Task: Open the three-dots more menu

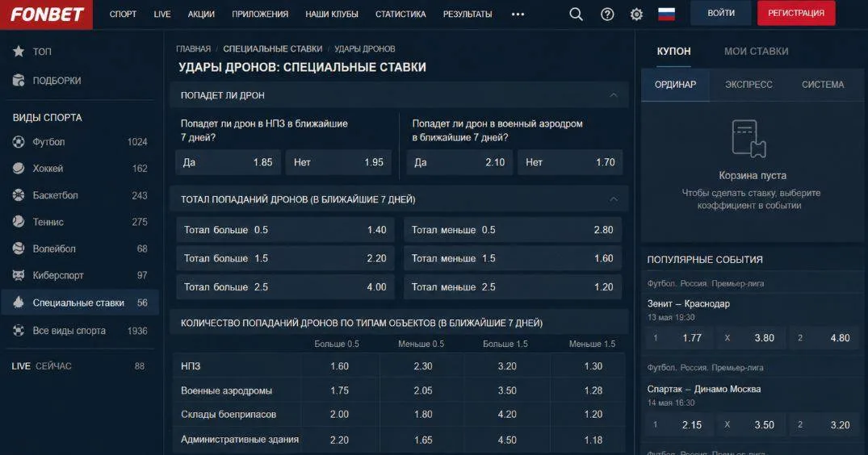Action: (x=518, y=15)
